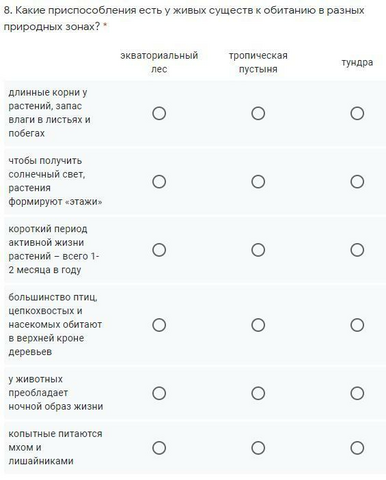Image resolution: width=386 pixels, height=480 pixels.
Task: Click the question 8 title text
Action: [184, 18]
